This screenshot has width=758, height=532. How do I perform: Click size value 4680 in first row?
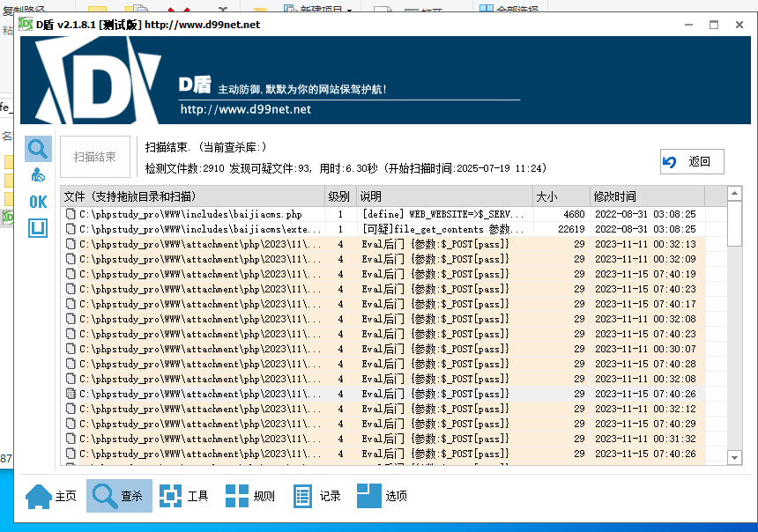tap(574, 214)
